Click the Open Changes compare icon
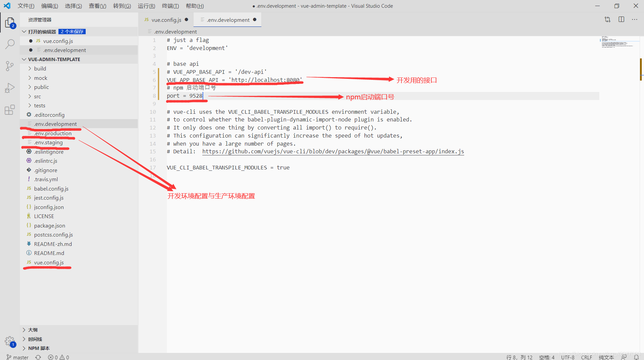644x360 pixels. point(607,19)
